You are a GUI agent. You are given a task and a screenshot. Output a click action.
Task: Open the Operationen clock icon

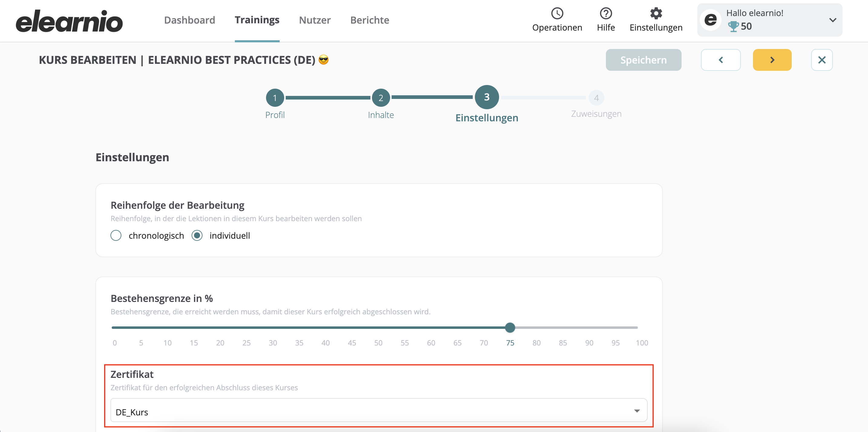(x=557, y=14)
